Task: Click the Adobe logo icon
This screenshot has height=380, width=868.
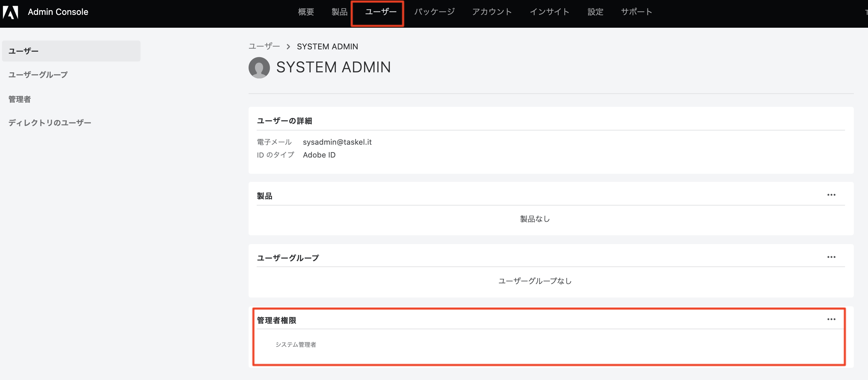Action: 10,13
